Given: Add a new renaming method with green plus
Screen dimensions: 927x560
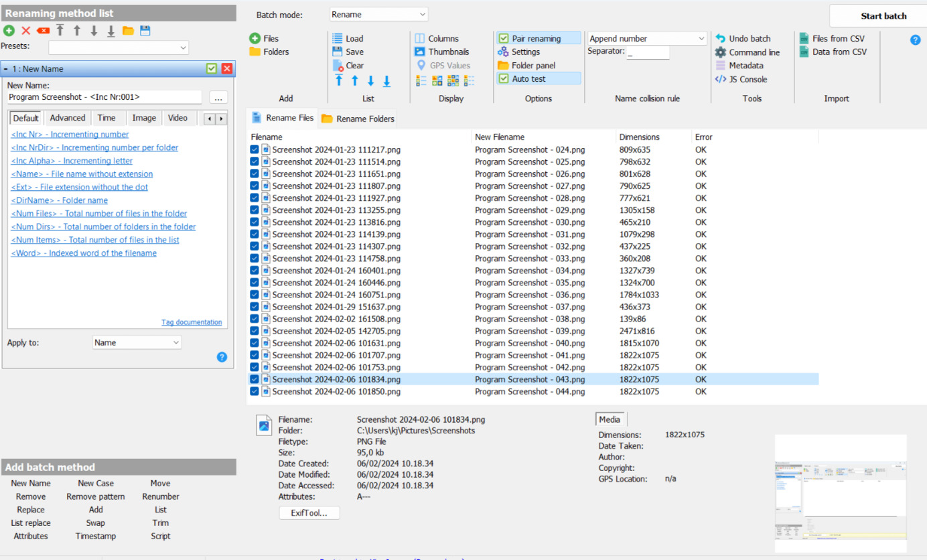Looking at the screenshot, I should pos(9,31).
